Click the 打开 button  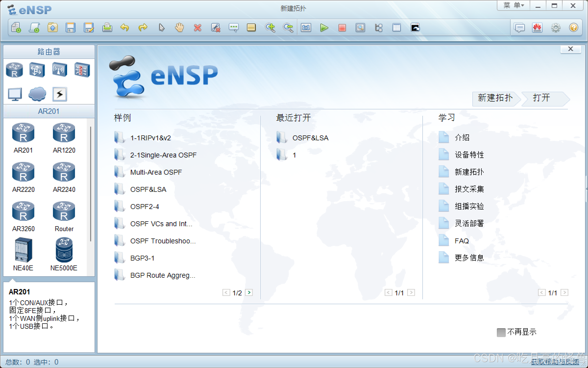pos(542,98)
